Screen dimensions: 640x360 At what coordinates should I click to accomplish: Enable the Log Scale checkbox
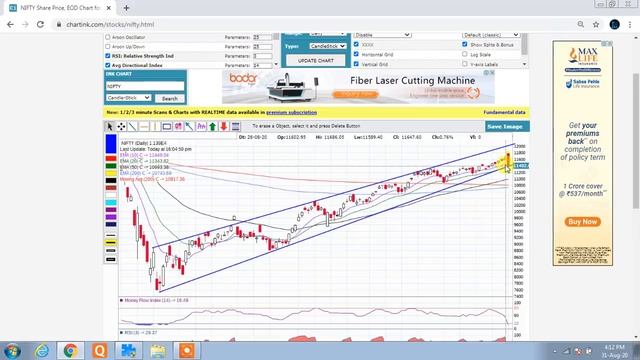click(x=464, y=54)
